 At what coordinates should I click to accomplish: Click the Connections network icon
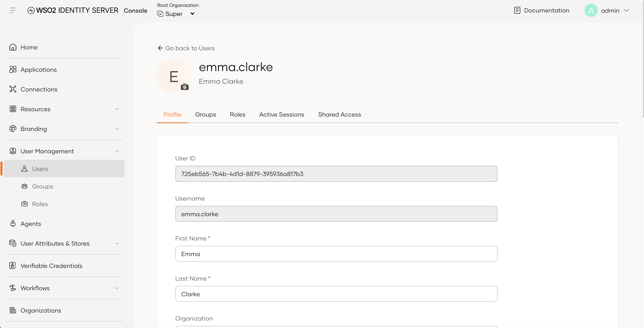13,89
